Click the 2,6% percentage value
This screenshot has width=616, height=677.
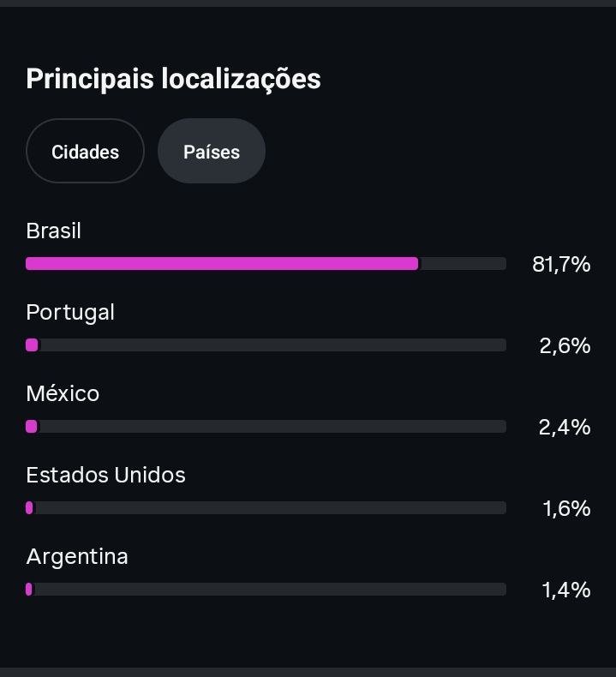(565, 345)
